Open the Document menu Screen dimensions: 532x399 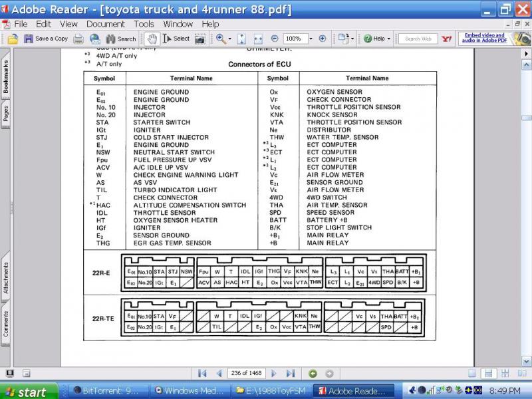106,24
